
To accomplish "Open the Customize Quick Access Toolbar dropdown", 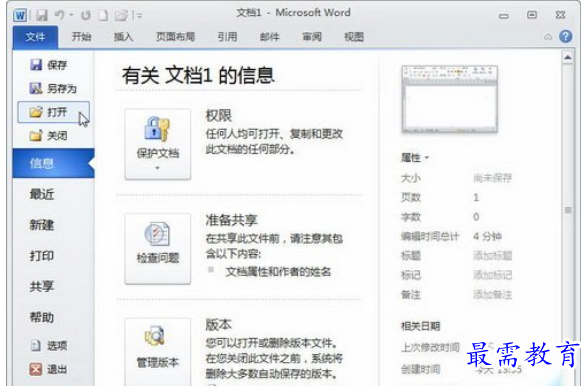I will coord(140,16).
